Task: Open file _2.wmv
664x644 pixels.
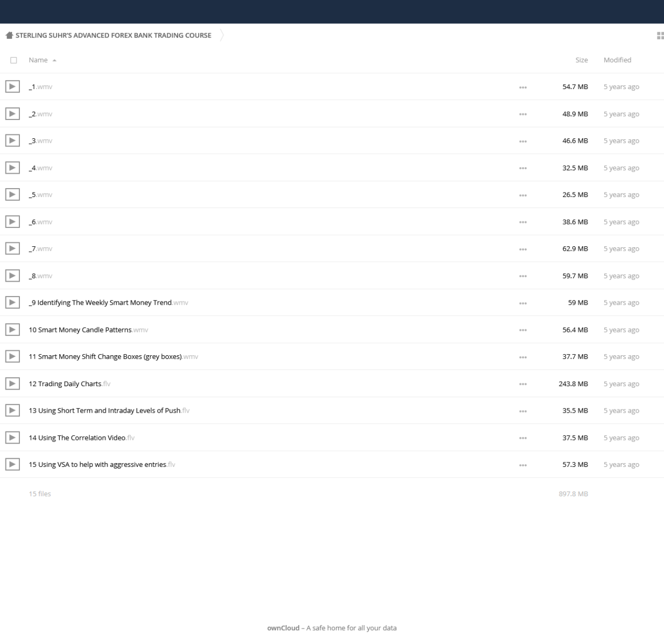Action: pos(40,114)
